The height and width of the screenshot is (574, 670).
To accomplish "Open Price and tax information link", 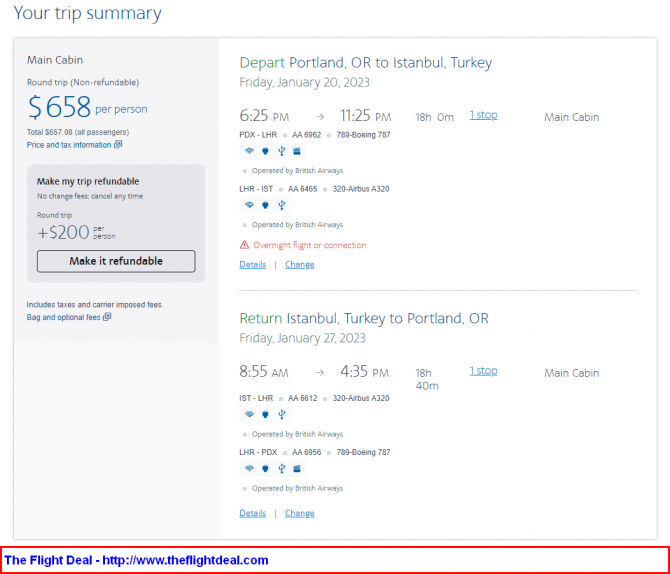I will click(x=69, y=145).
